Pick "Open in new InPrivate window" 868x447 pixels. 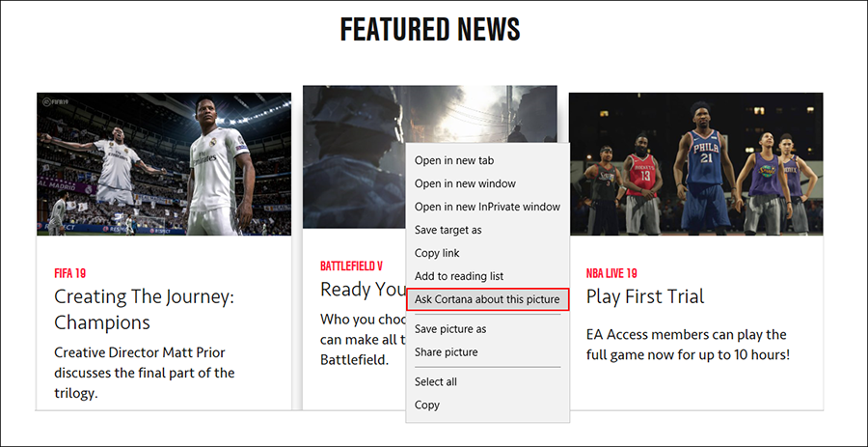tap(487, 207)
